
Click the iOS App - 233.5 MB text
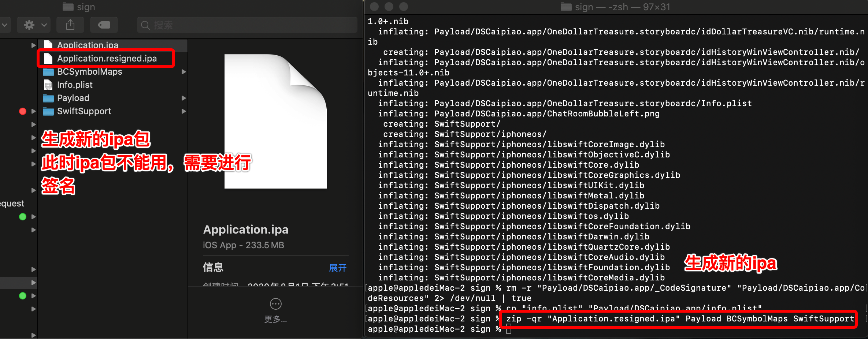click(x=244, y=245)
